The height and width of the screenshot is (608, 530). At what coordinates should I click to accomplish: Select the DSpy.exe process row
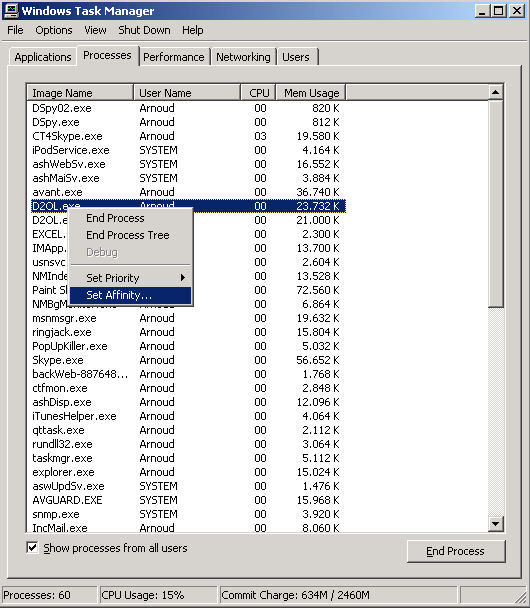[x=186, y=122]
